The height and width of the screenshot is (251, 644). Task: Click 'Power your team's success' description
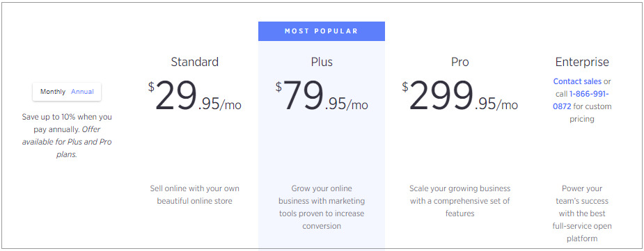582,213
